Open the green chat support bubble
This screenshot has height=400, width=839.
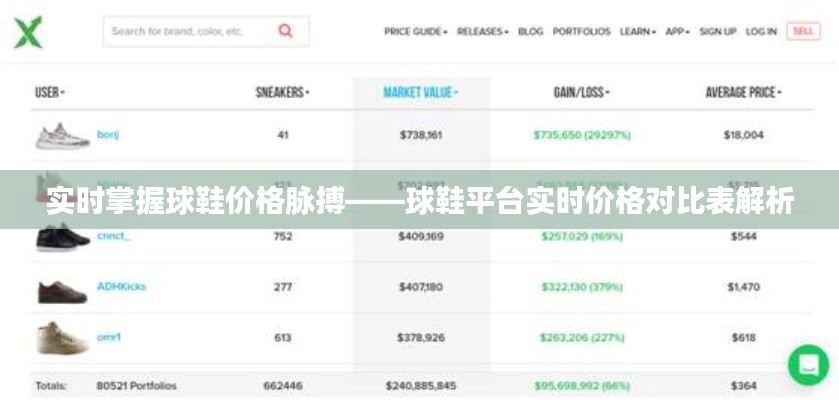coord(808,365)
